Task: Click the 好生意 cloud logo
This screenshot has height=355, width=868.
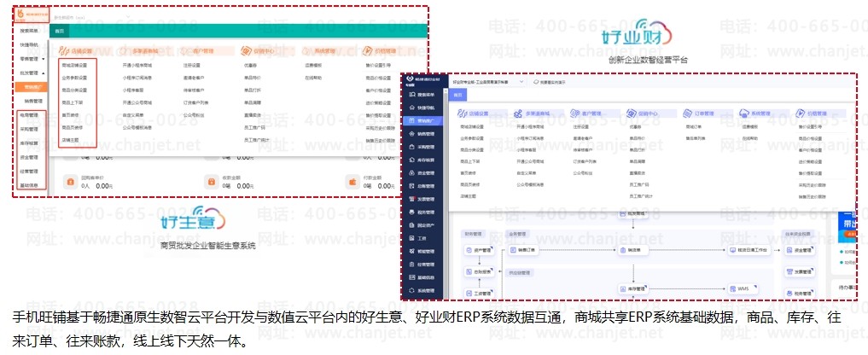Action: (193, 218)
